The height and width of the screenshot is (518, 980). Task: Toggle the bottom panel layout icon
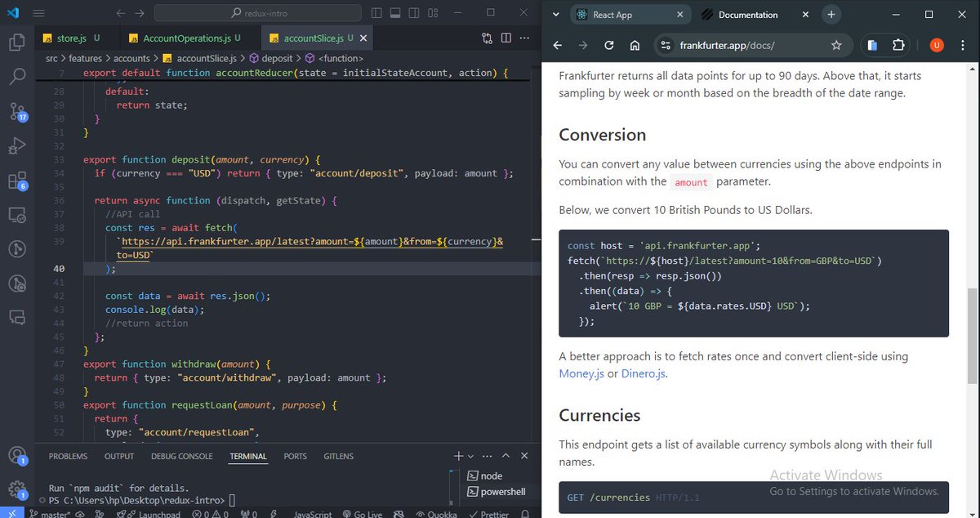tap(395, 14)
